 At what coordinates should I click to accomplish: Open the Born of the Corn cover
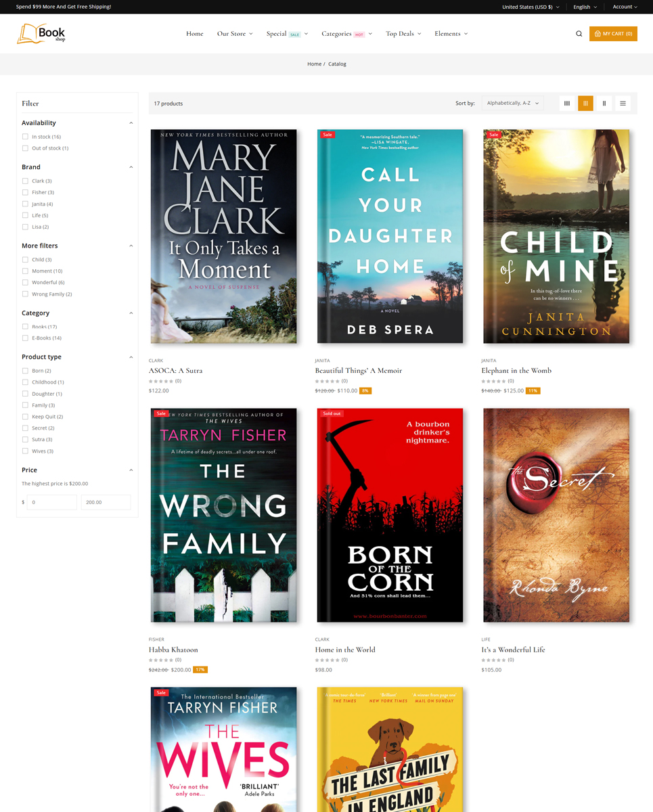tap(390, 515)
